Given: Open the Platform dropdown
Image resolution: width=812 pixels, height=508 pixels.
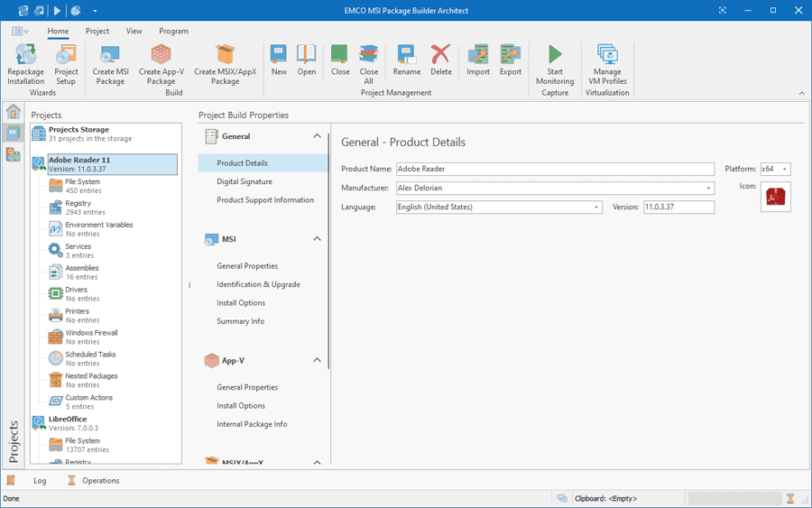Looking at the screenshot, I should 785,169.
